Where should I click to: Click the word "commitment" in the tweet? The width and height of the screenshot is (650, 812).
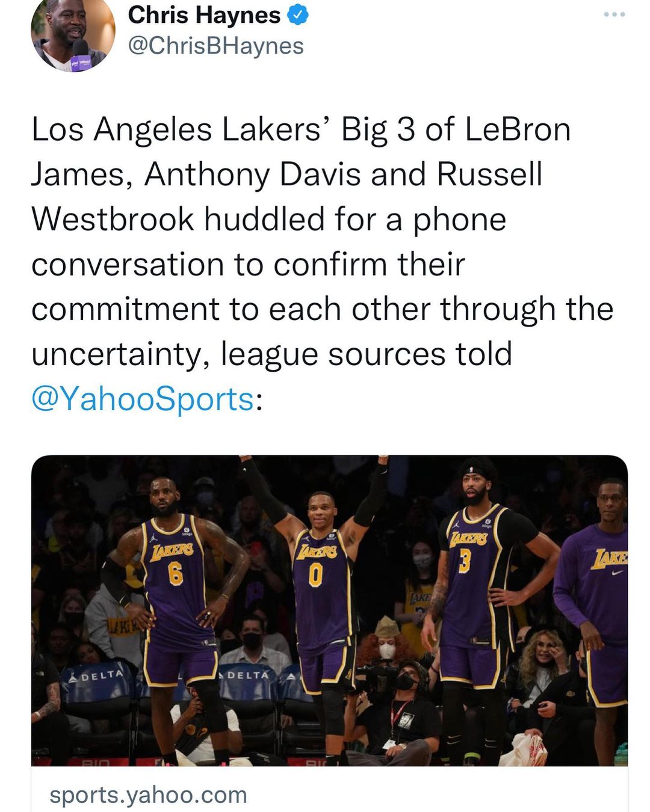(x=125, y=309)
